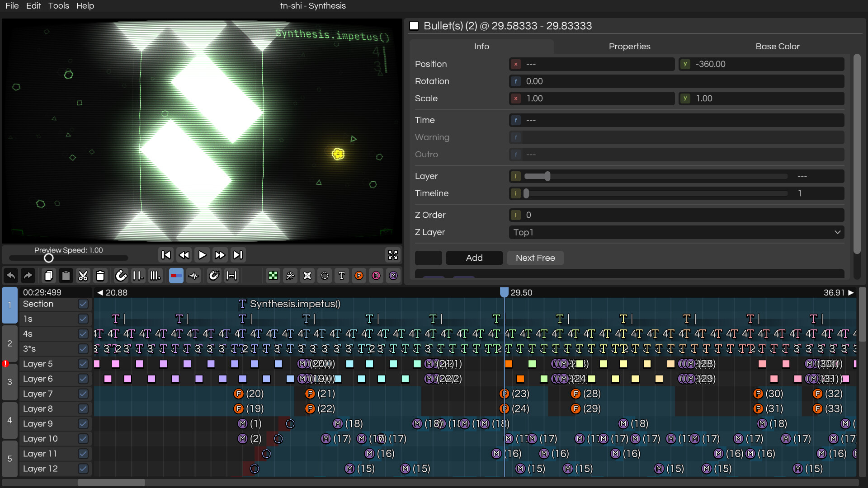This screenshot has width=868, height=488.
Task: Open the Paste tool
Action: click(66, 276)
